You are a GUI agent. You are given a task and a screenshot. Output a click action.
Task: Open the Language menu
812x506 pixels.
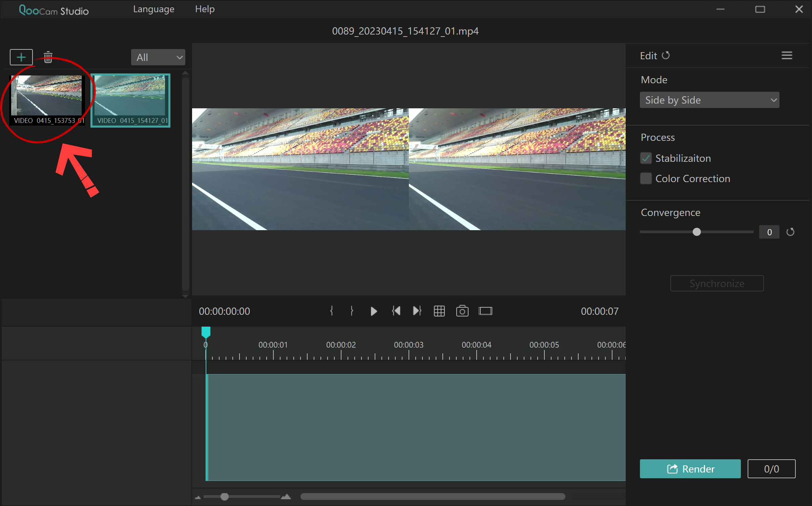pos(154,9)
